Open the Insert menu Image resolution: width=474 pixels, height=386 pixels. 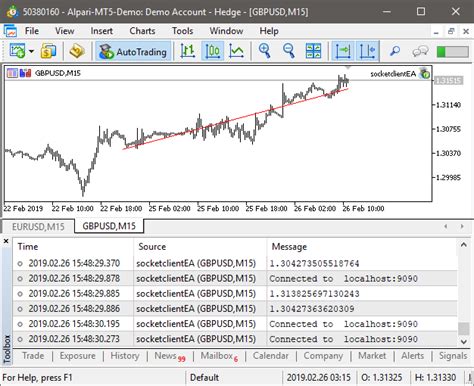[x=102, y=31]
